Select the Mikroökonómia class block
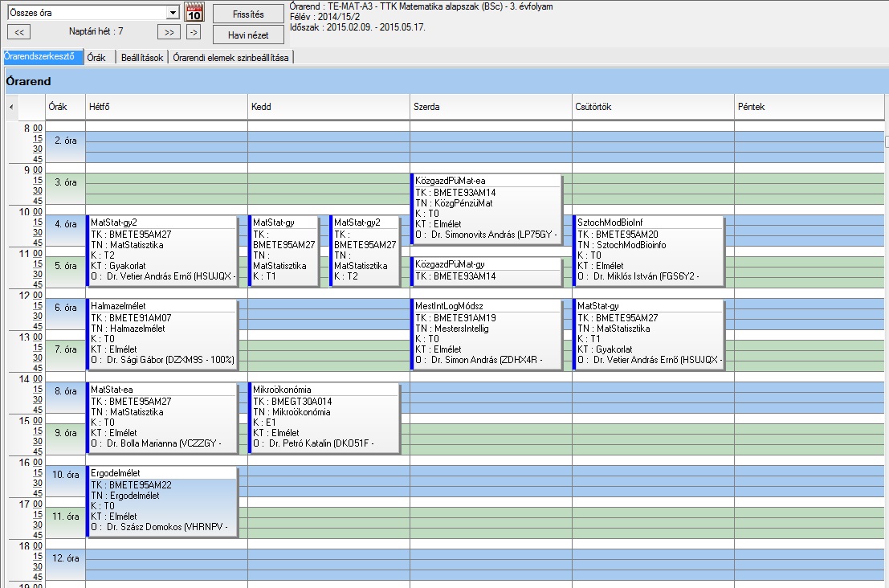 (x=324, y=418)
